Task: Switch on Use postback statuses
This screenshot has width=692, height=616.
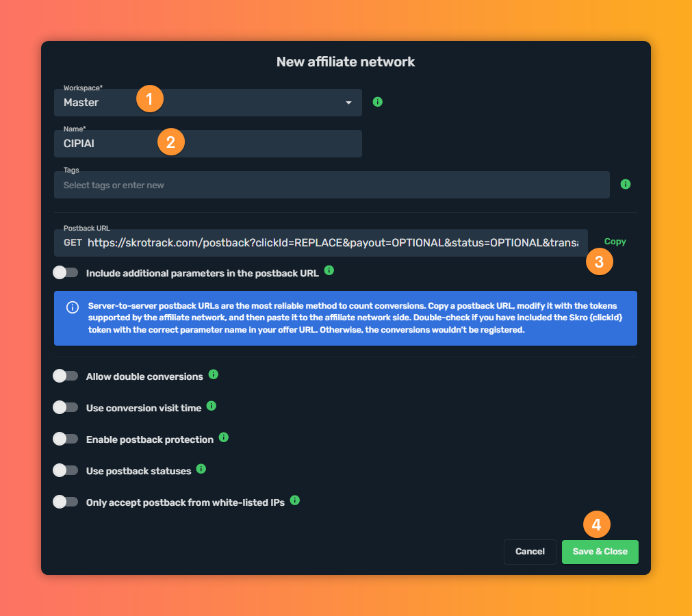Action: point(65,470)
